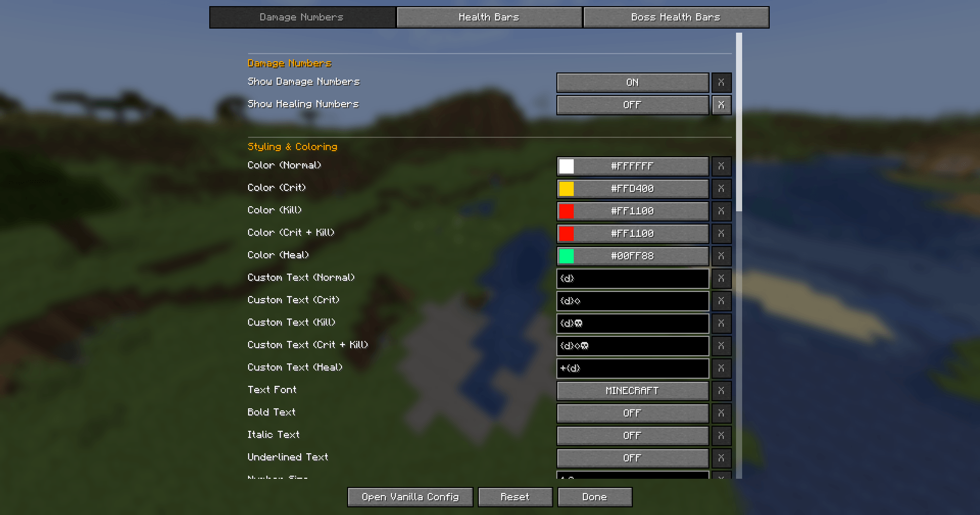
Task: Click the X reset icon for Color (Kill)
Action: [x=721, y=211]
